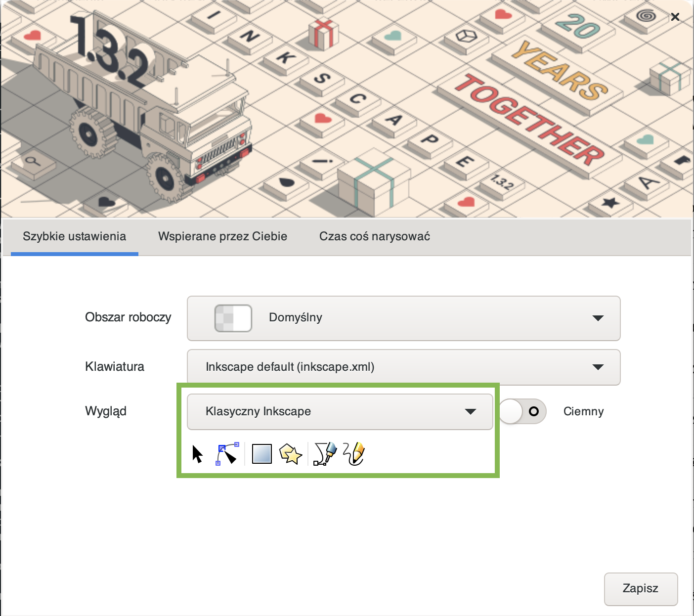Click the Wygląd label
This screenshot has height=616, width=694.
pos(106,411)
